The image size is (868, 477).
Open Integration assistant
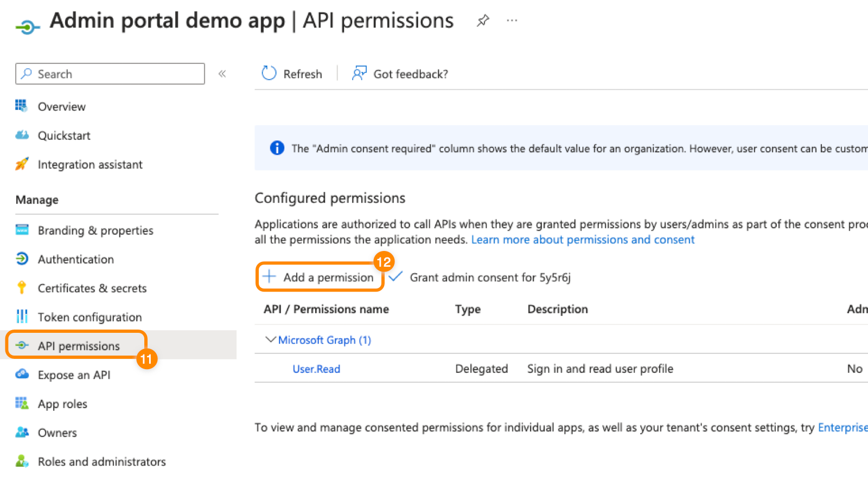click(x=90, y=164)
